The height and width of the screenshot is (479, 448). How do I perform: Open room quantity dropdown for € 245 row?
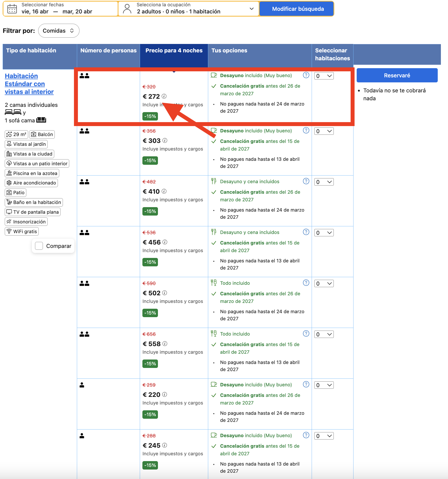point(324,436)
